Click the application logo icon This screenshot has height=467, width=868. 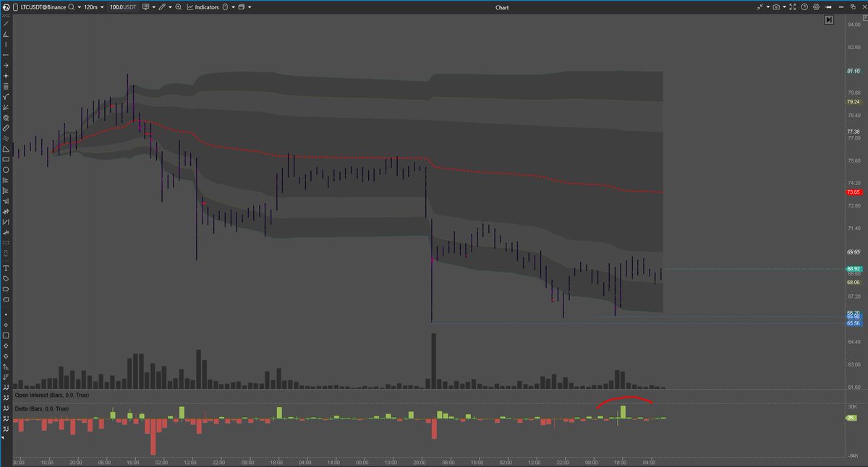coord(6,7)
